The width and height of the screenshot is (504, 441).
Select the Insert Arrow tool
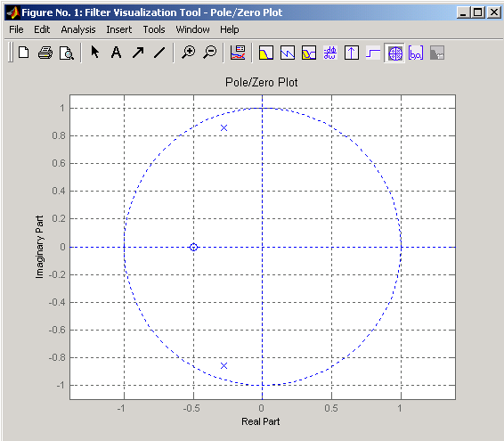[x=138, y=53]
